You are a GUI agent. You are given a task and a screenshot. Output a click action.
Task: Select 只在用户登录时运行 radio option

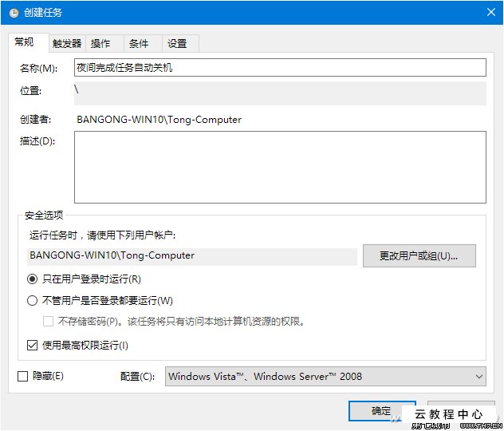(33, 279)
